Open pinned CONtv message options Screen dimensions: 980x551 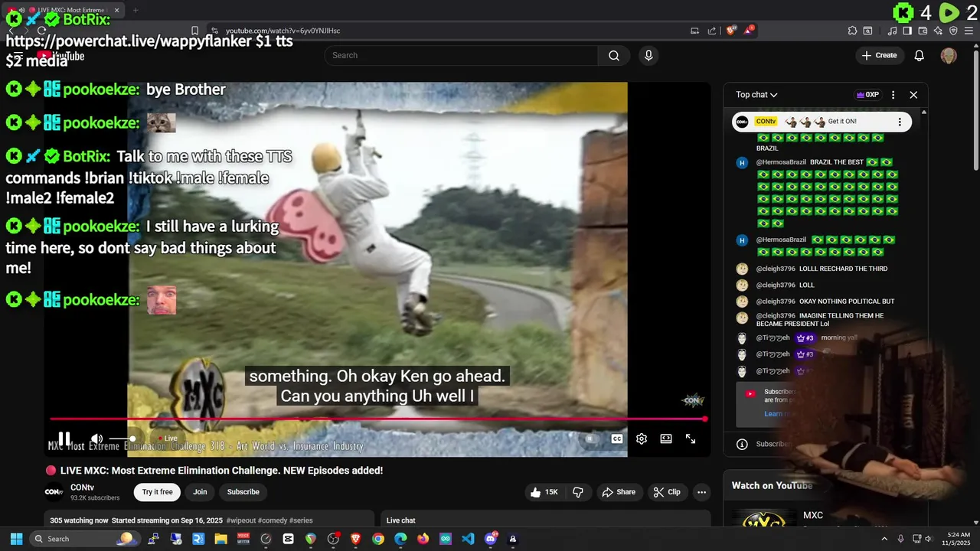tap(900, 122)
